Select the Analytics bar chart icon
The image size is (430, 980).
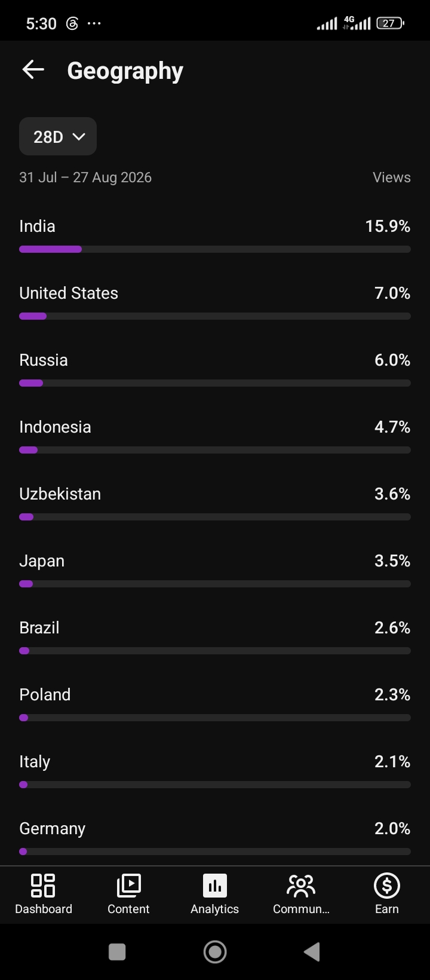tap(215, 885)
